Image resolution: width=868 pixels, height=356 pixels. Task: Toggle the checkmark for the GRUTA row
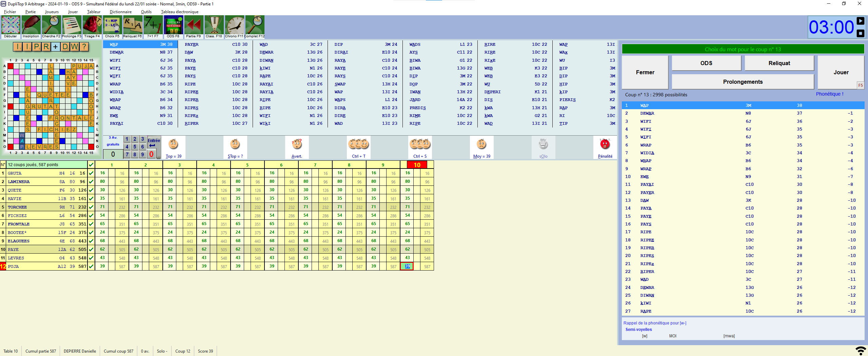pos(91,173)
